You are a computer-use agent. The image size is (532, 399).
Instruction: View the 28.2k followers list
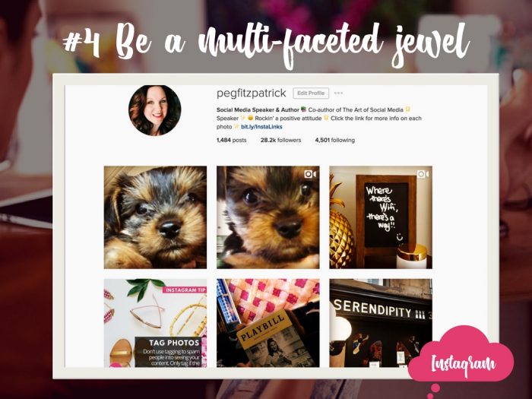(x=280, y=140)
